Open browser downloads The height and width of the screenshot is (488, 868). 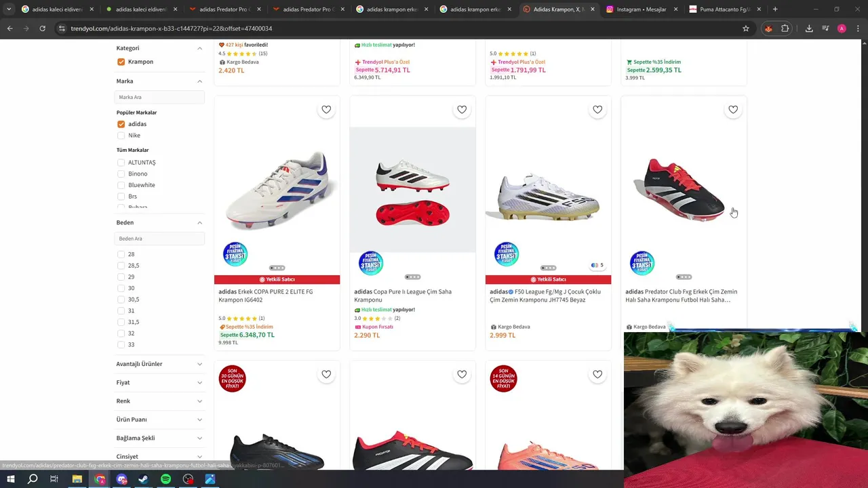point(809,28)
